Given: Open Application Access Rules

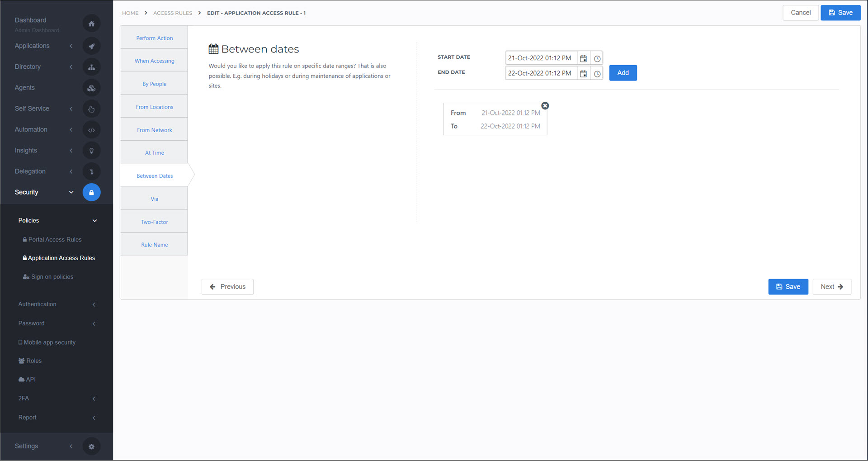Looking at the screenshot, I should [59, 258].
